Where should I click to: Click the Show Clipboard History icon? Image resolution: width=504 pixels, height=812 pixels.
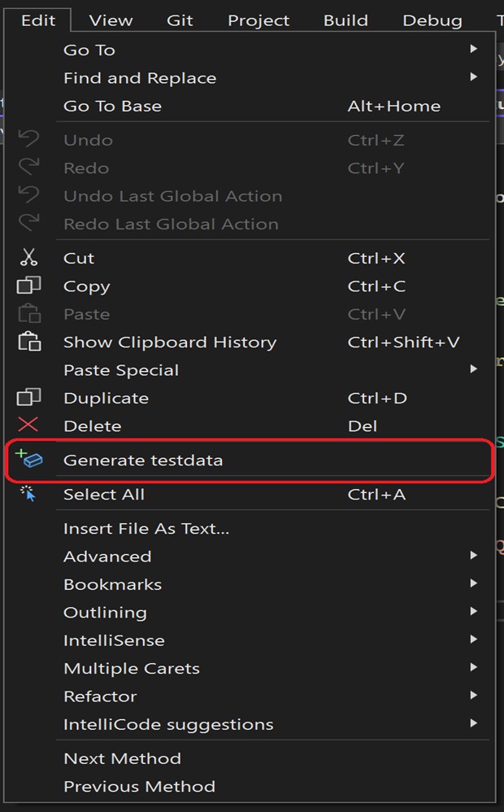[x=28, y=342]
